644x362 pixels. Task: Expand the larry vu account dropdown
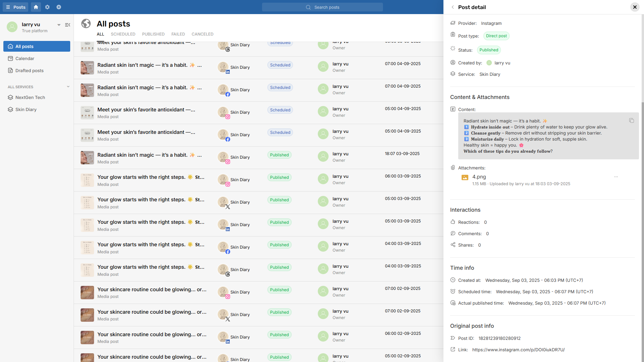(59, 25)
